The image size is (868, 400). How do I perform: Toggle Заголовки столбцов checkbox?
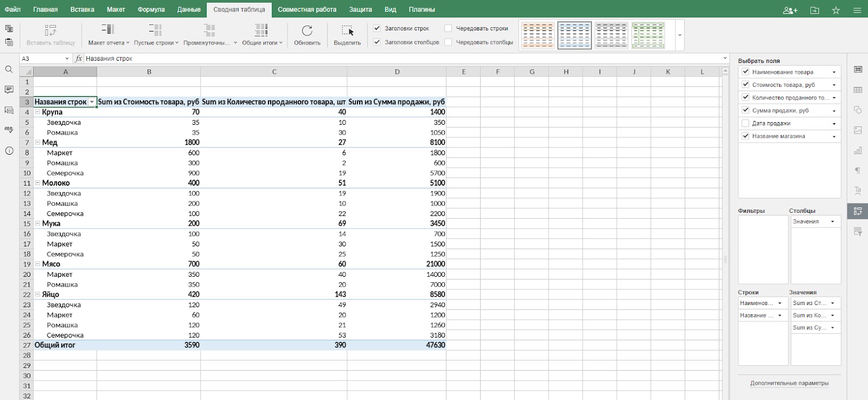(377, 42)
